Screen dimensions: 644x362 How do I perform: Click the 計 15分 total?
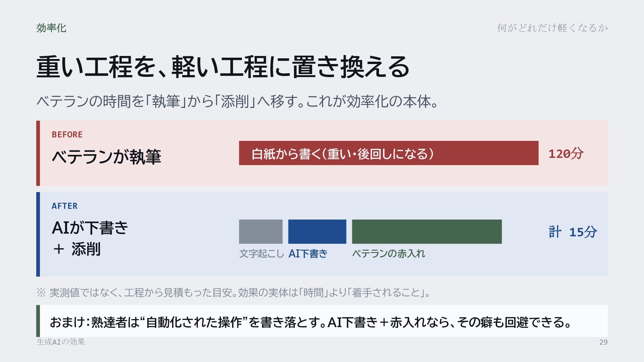tap(573, 232)
